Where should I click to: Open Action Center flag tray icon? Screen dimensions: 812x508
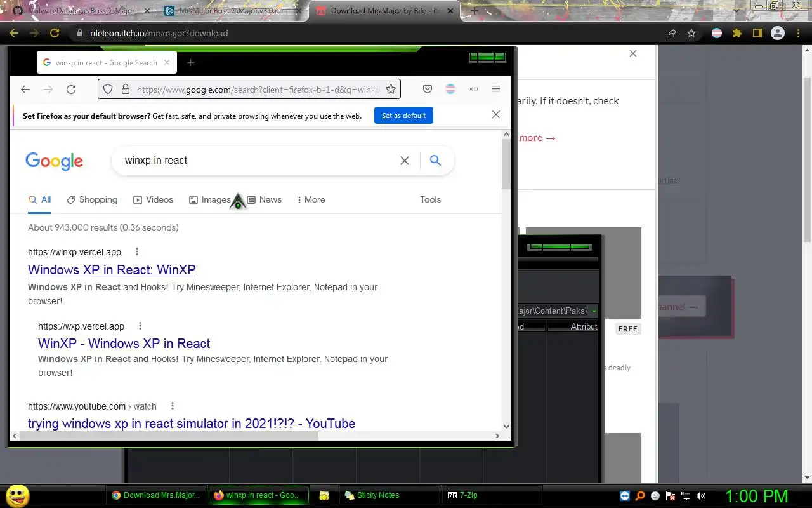tap(671, 496)
